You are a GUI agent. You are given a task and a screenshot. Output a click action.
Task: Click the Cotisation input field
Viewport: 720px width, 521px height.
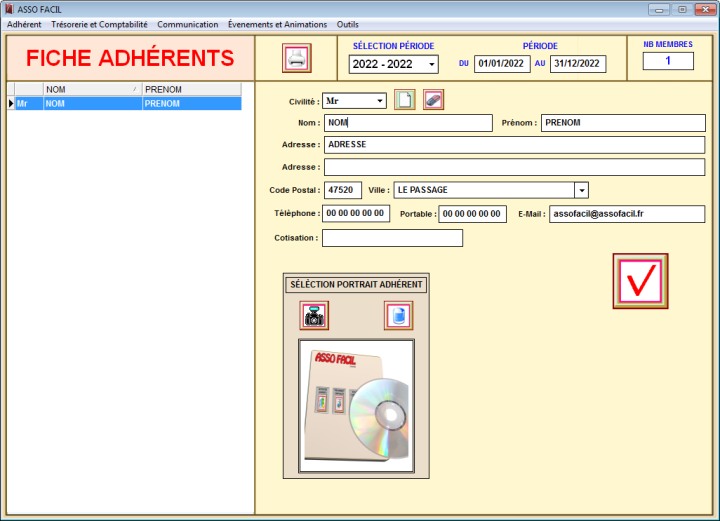point(392,238)
